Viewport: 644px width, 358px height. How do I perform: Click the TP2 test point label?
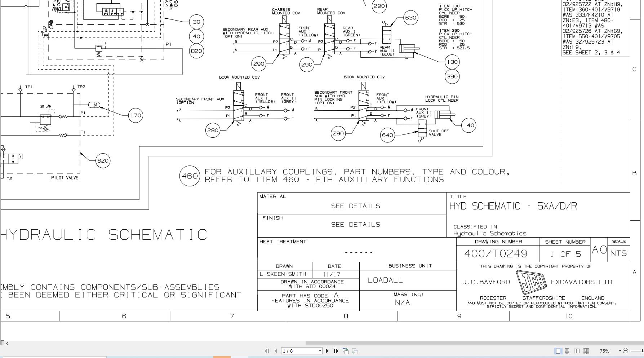[x=81, y=87]
